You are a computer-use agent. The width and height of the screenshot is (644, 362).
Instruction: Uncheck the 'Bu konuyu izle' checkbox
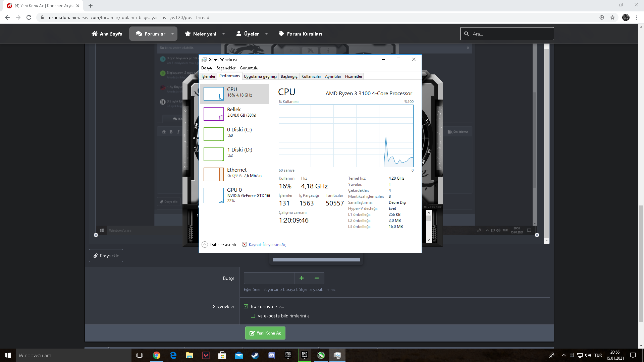(246, 306)
